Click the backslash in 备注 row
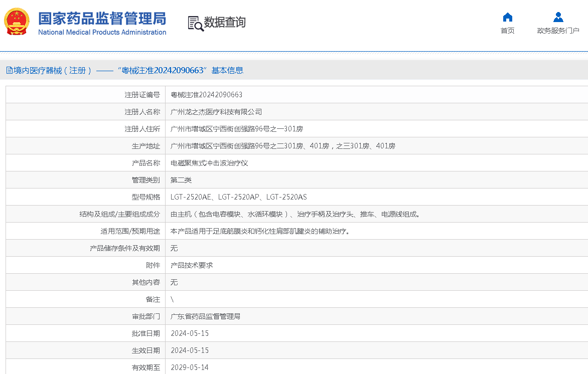This screenshot has height=374, width=588. point(172,299)
